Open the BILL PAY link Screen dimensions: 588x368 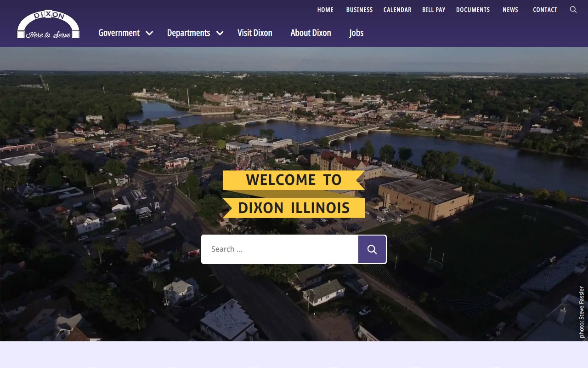click(434, 10)
